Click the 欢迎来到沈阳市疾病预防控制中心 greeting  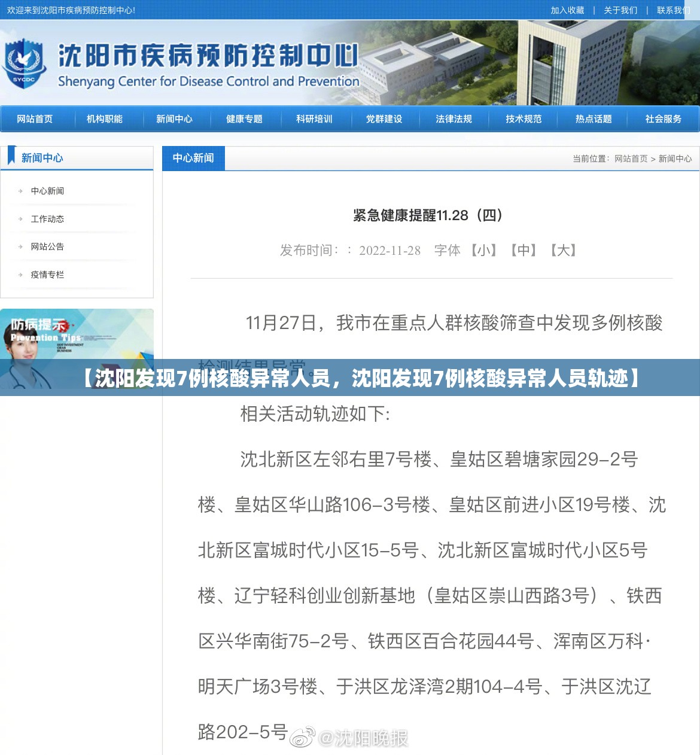coord(71,10)
